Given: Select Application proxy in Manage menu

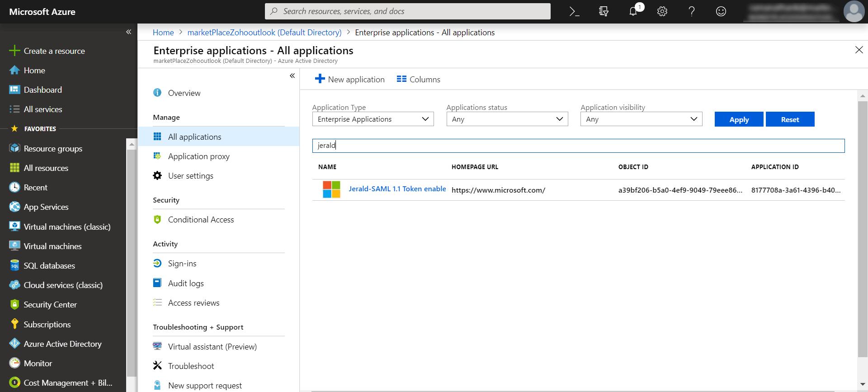Looking at the screenshot, I should click(x=198, y=156).
